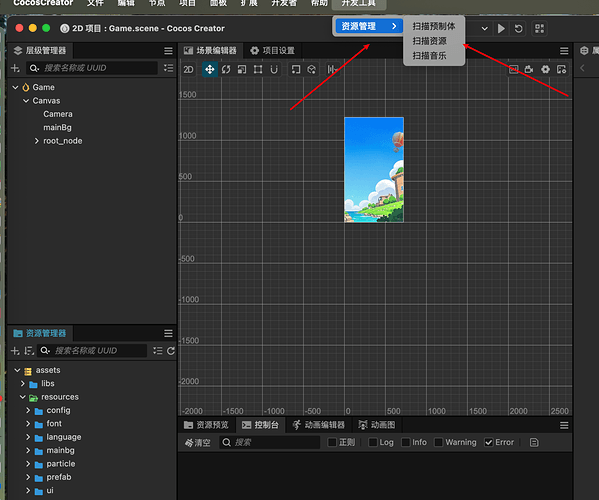Image resolution: width=599 pixels, height=500 pixels.
Task: Open the hierarchy panel hamburger menu
Action: pos(168,51)
